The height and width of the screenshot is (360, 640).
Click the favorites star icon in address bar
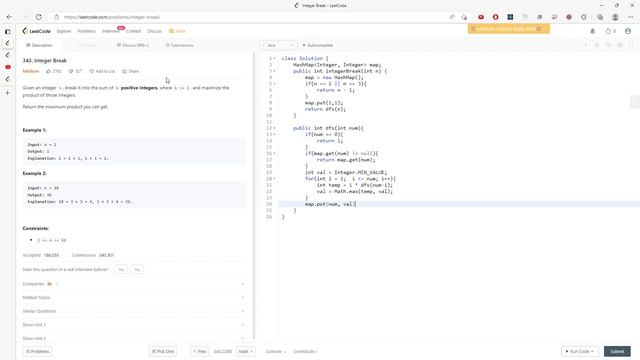(x=464, y=17)
